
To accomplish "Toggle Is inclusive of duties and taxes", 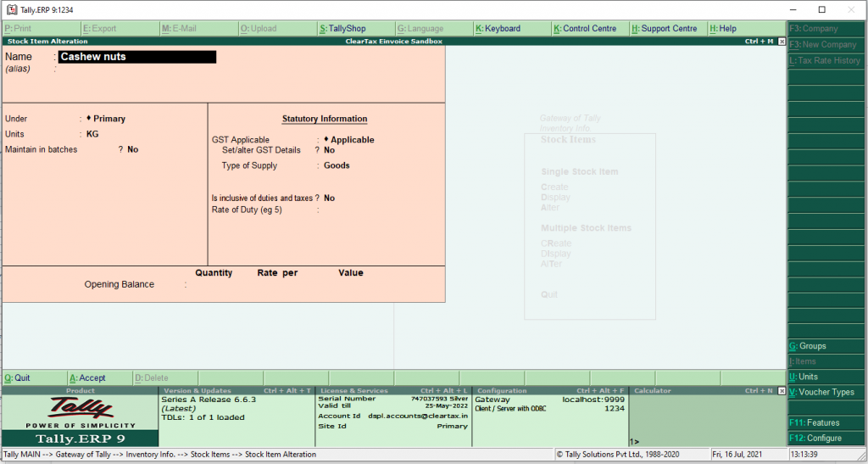I will click(330, 198).
